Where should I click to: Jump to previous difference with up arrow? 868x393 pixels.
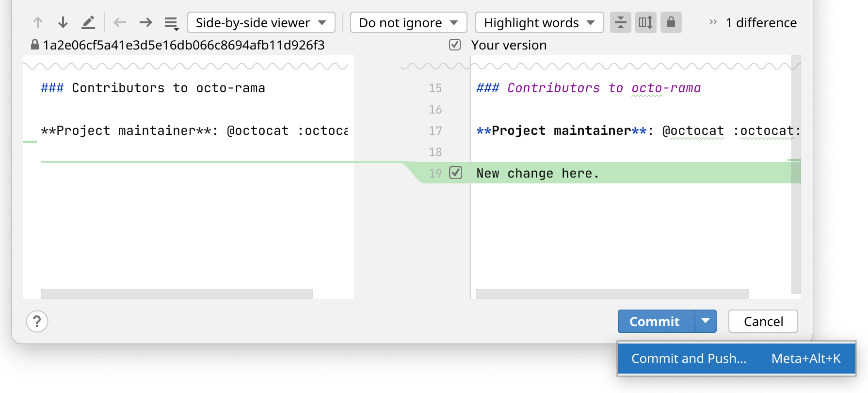[38, 22]
